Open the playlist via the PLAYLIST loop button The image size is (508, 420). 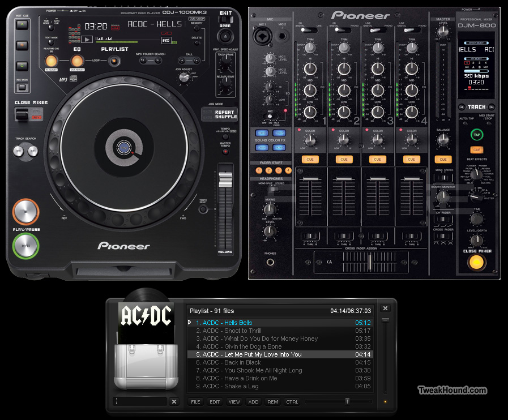[x=114, y=61]
